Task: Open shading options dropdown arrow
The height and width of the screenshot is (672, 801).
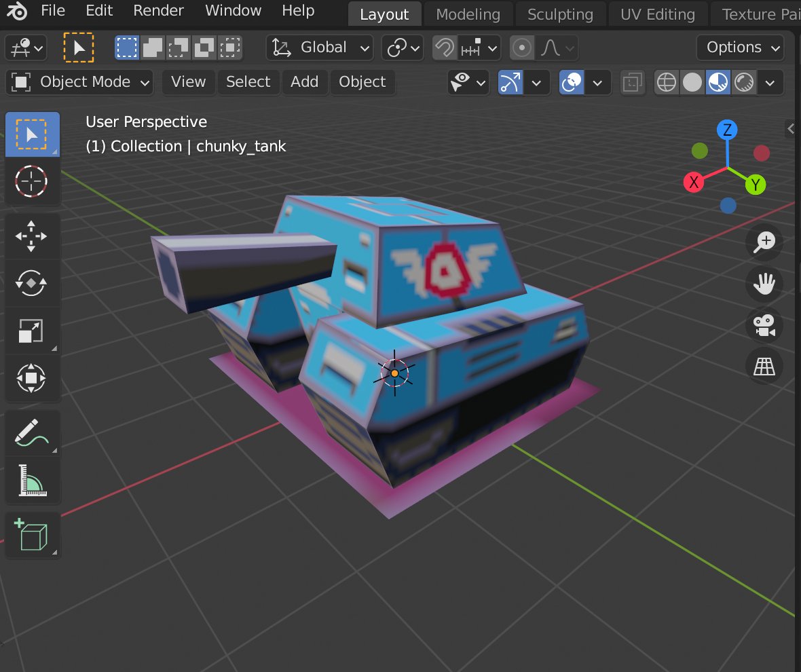Action: point(770,82)
